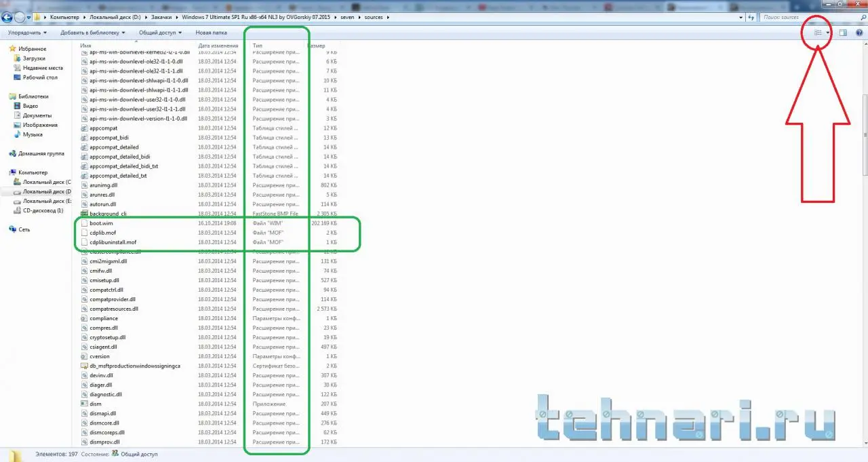Select the compliance settings file icon
This screenshot has height=462, width=868.
click(x=84, y=318)
